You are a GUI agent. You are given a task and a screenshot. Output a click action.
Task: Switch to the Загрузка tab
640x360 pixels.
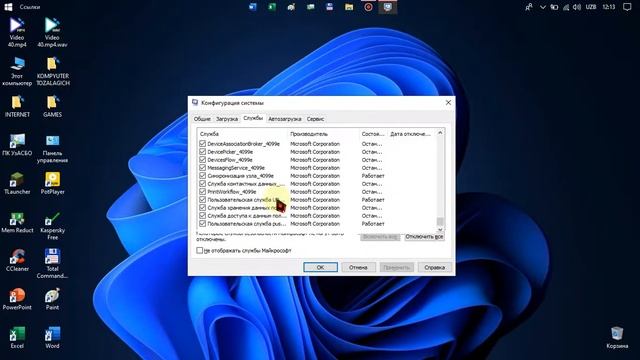(227, 119)
